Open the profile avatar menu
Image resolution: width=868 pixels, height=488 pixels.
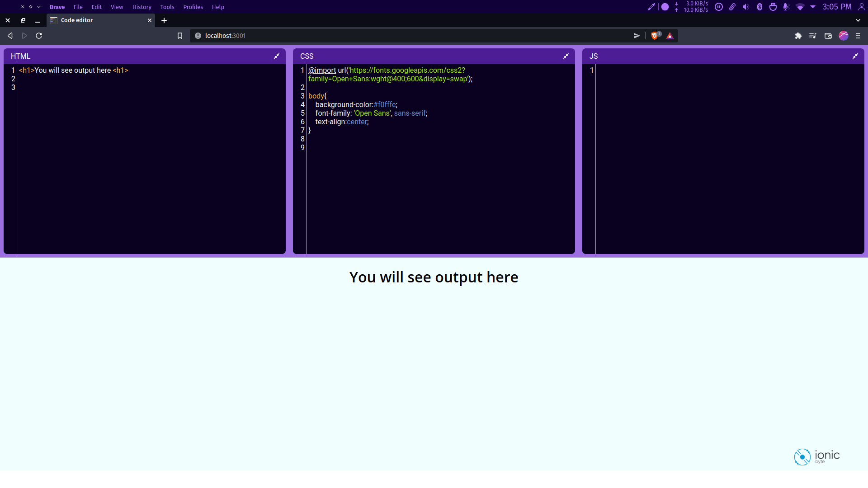pyautogui.click(x=844, y=36)
